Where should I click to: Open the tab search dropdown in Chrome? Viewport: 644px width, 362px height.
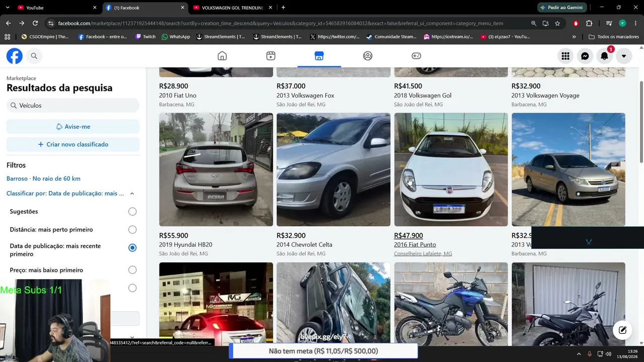tap(9, 8)
